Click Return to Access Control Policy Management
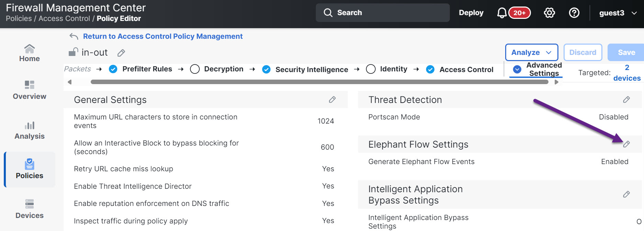Viewport: 644px width, 231px height. pos(163,36)
